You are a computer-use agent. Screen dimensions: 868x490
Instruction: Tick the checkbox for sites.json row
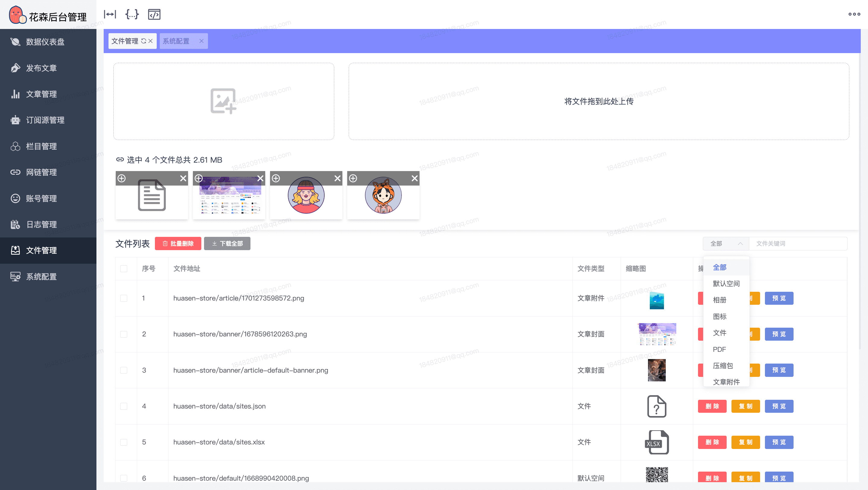coord(124,406)
